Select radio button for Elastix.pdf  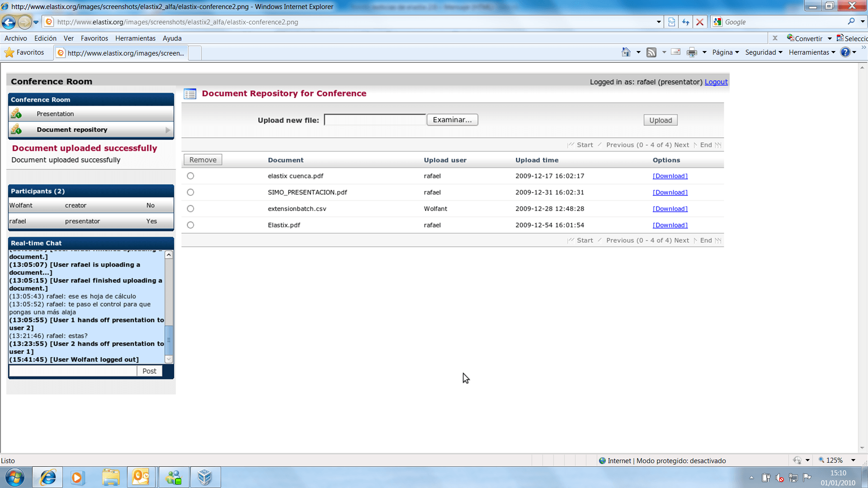[190, 225]
